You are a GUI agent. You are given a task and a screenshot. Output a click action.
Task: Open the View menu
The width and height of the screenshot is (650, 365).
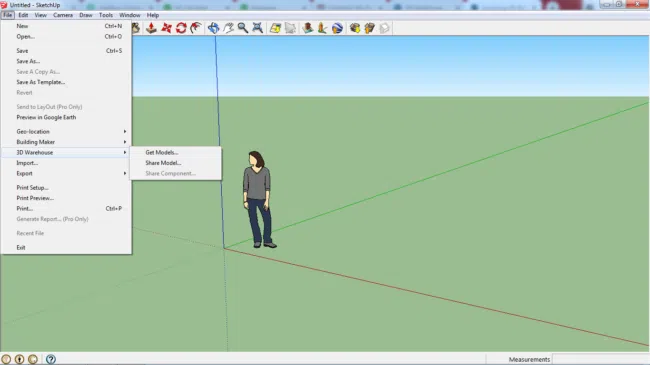coord(40,15)
